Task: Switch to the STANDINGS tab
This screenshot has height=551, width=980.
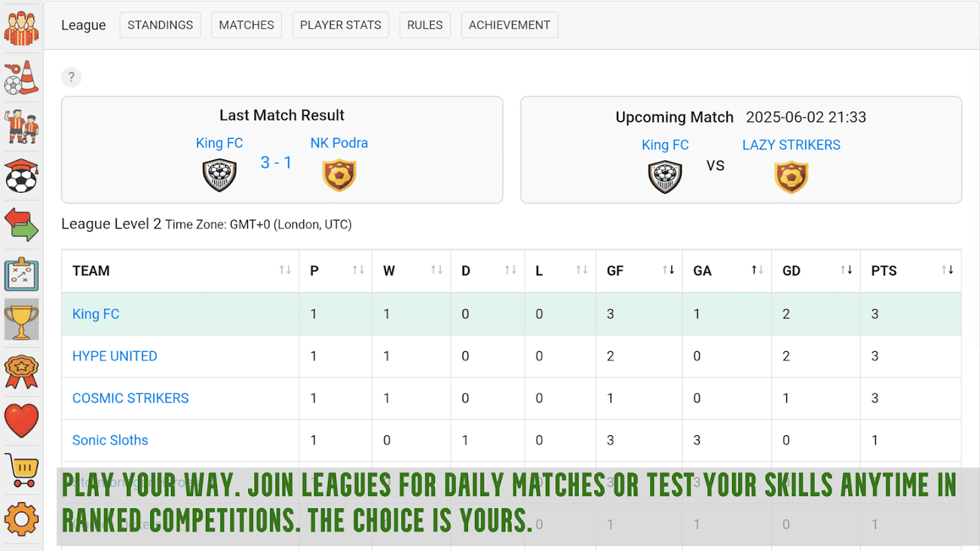Action: click(160, 25)
